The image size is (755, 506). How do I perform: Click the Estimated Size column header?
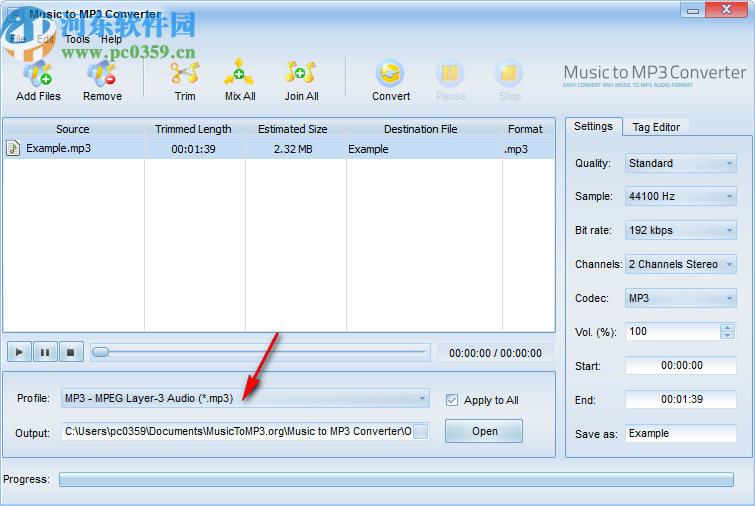click(296, 129)
